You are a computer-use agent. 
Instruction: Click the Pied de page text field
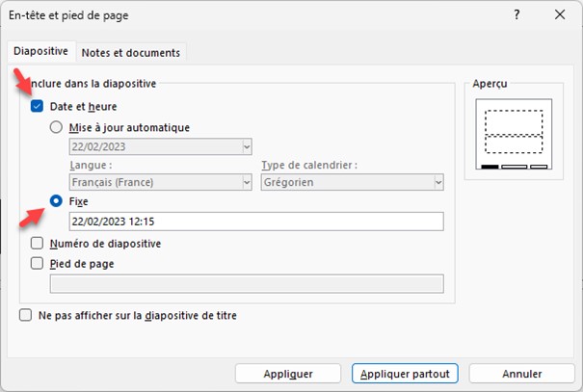[246, 283]
